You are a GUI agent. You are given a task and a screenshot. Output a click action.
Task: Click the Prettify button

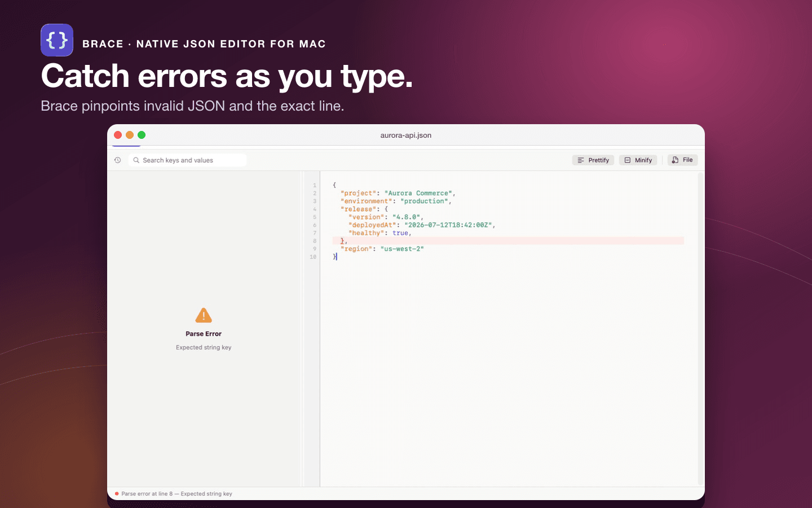593,160
